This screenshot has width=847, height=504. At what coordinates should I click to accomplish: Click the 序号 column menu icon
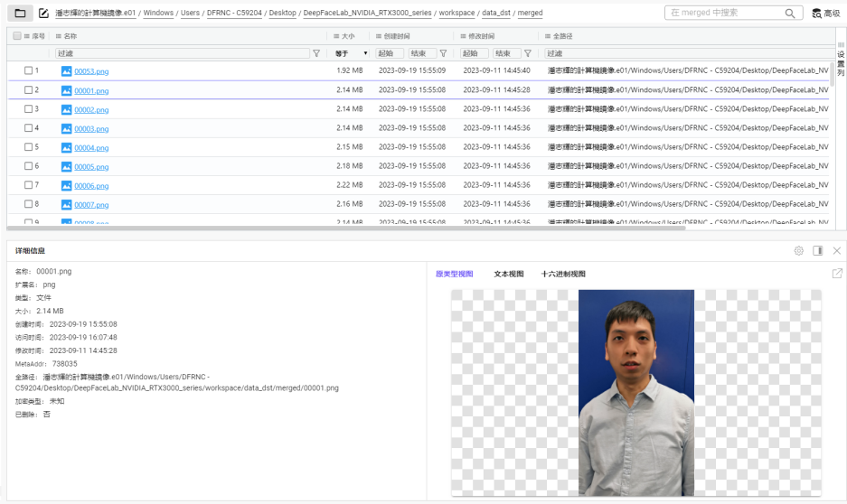(27, 36)
